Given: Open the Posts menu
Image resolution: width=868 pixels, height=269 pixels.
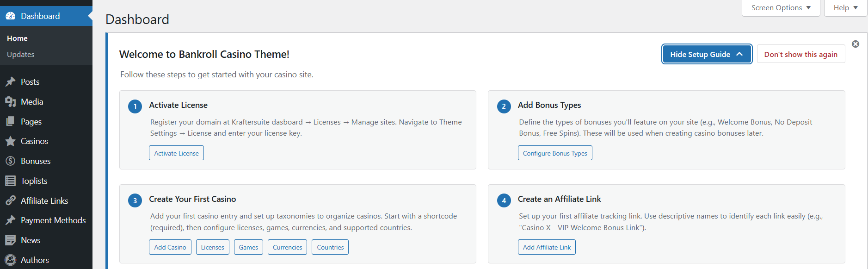Looking at the screenshot, I should (x=46, y=82).
